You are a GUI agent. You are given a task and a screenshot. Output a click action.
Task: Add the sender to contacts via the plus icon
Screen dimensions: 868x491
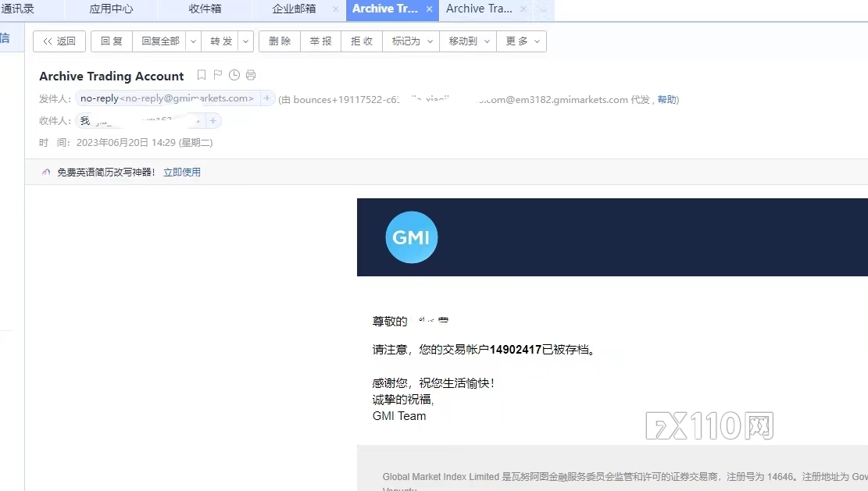[x=267, y=98]
